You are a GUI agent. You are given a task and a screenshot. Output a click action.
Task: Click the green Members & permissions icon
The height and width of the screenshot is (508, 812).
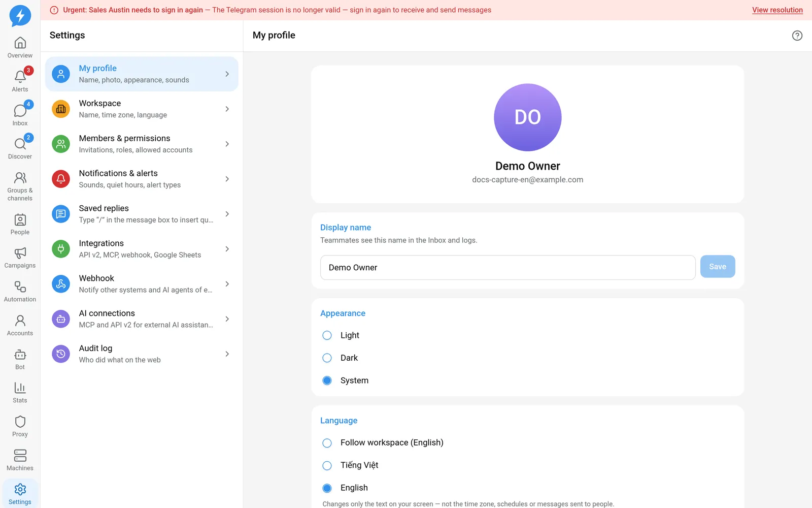pos(61,144)
